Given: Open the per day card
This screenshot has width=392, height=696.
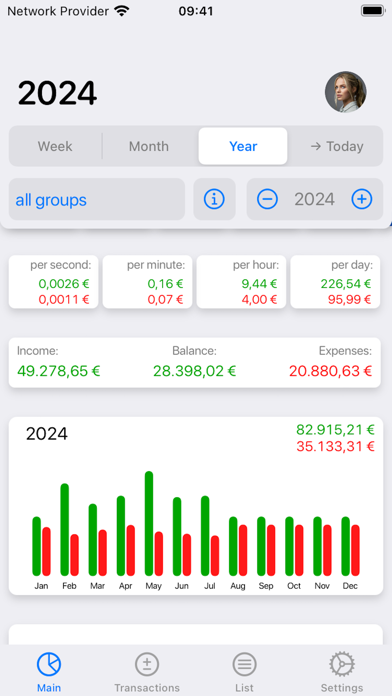Looking at the screenshot, I should pos(335,281).
